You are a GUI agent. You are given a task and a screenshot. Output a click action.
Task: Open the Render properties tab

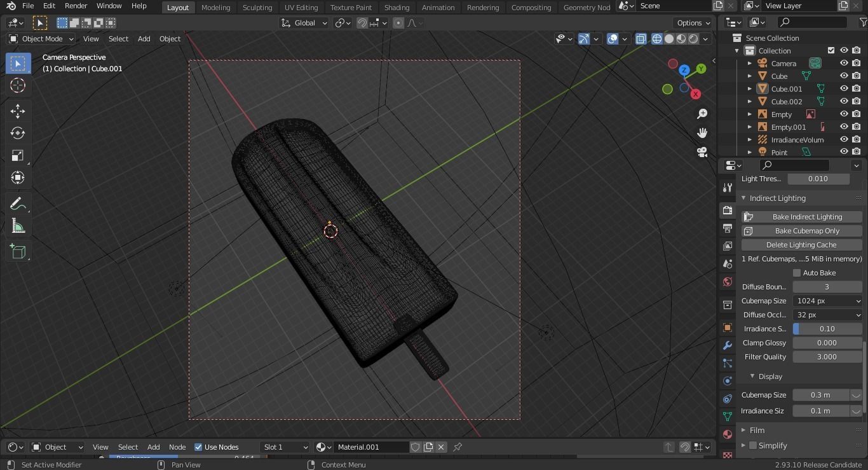pyautogui.click(x=728, y=210)
